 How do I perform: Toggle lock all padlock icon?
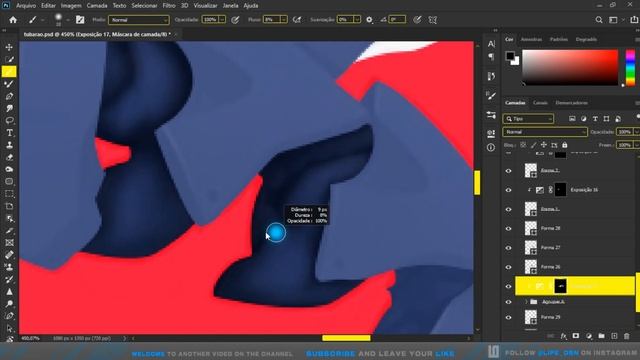(564, 145)
